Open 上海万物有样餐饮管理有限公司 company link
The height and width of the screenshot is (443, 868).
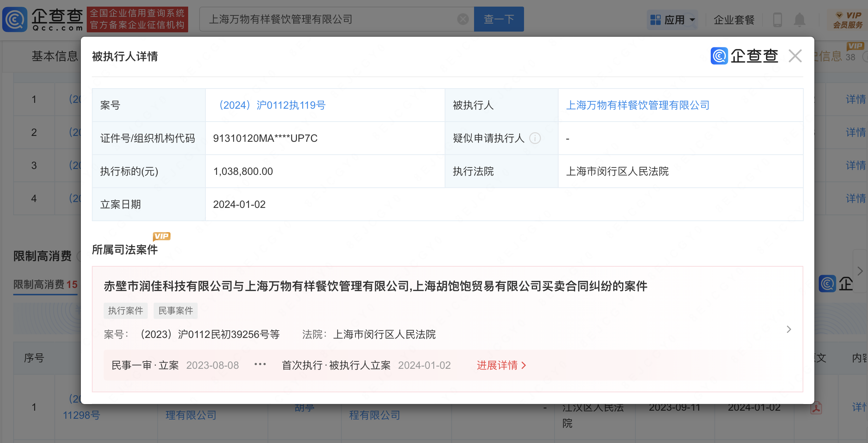638,105
